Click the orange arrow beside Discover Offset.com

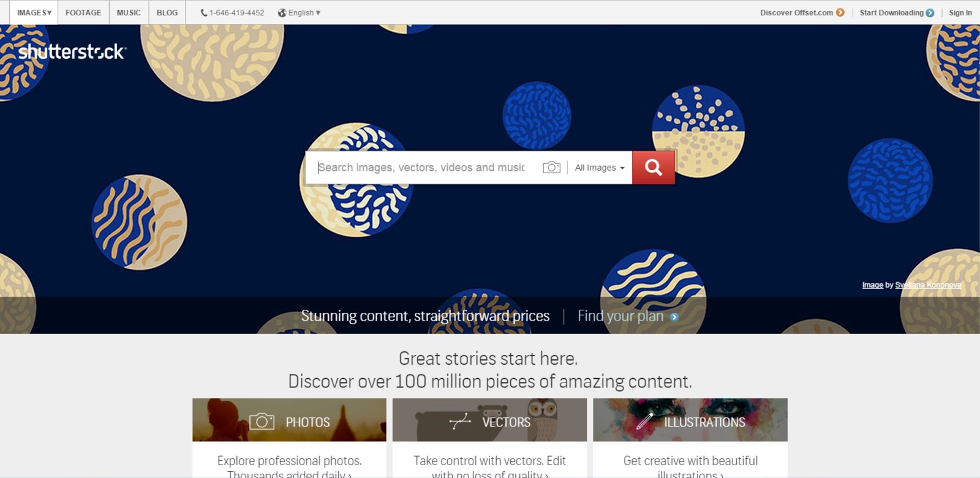click(x=840, y=12)
